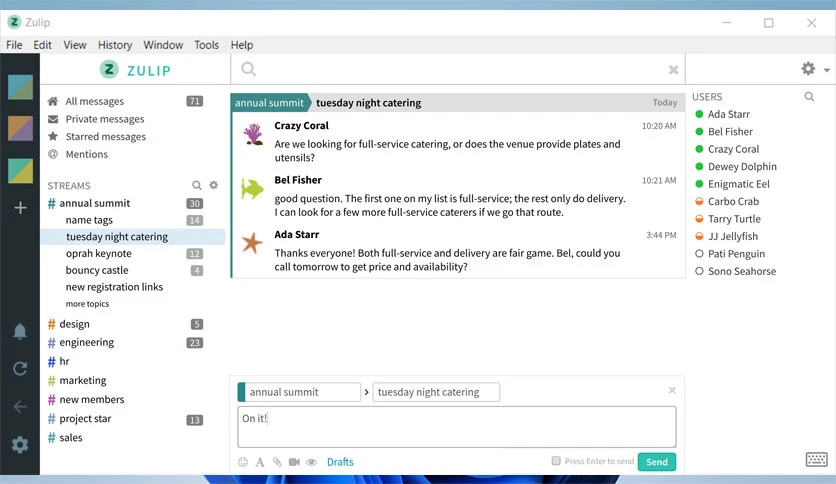The image size is (836, 484).
Task: Send the message with Send button
Action: coord(657,462)
